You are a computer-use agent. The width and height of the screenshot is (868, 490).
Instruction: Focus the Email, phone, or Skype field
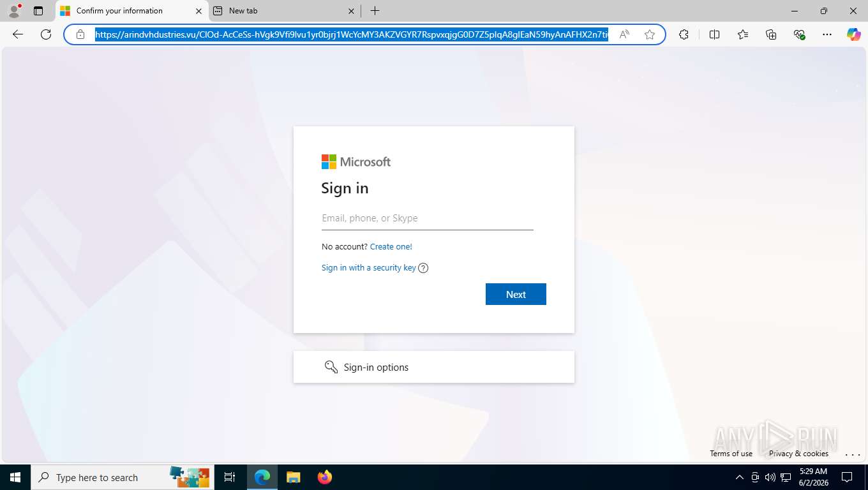[x=428, y=218]
